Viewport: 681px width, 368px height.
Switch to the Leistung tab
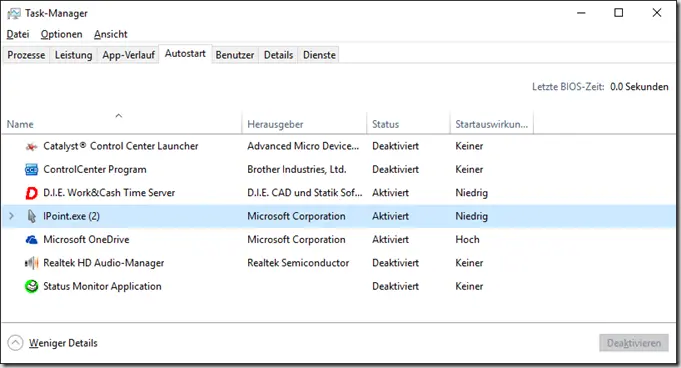coord(73,55)
